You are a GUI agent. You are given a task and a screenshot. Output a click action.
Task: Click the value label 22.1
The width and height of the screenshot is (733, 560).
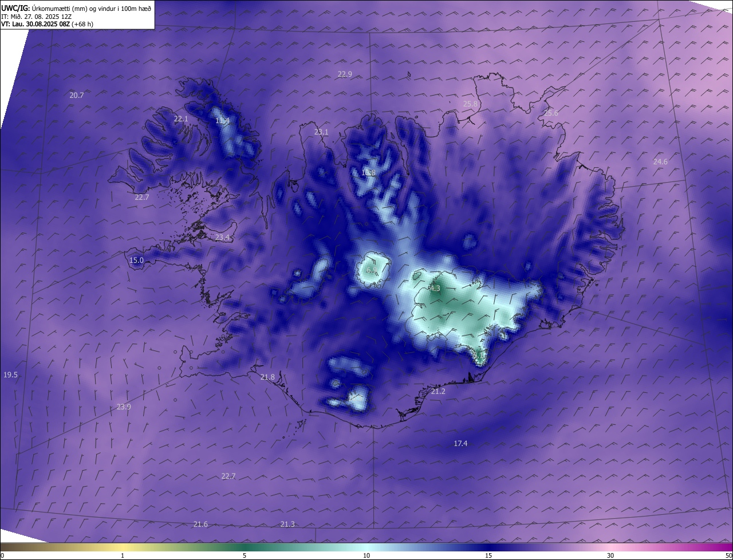[x=181, y=119]
